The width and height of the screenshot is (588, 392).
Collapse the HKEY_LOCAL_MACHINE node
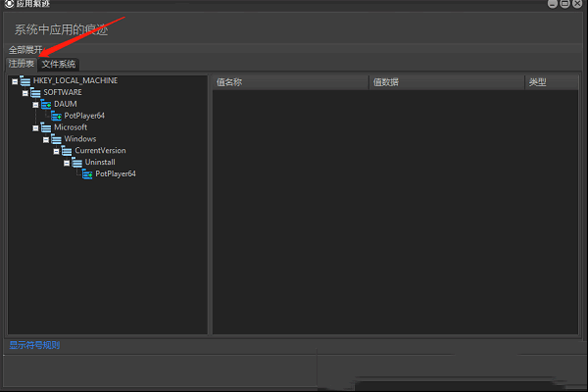click(x=15, y=80)
